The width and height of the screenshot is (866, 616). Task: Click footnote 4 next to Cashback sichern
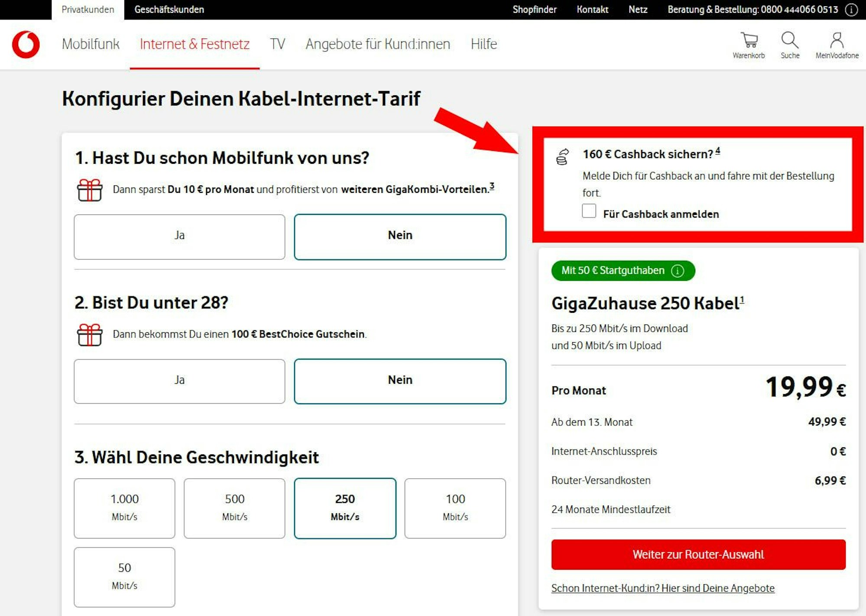click(x=718, y=151)
